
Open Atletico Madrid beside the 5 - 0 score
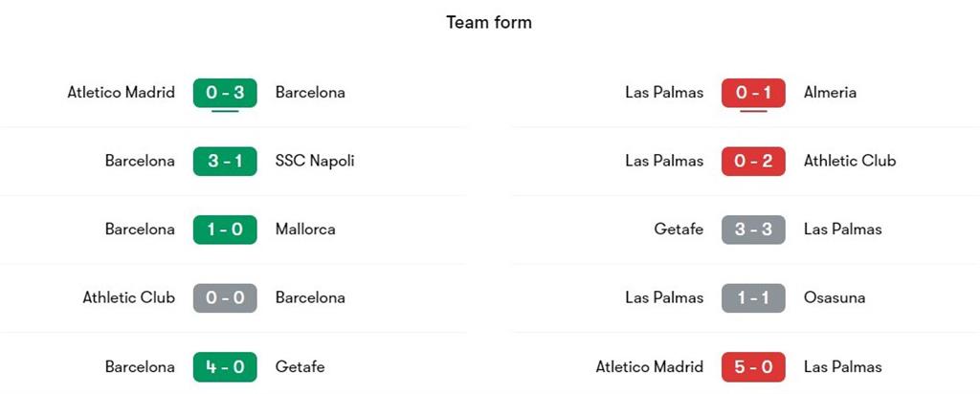(x=650, y=366)
